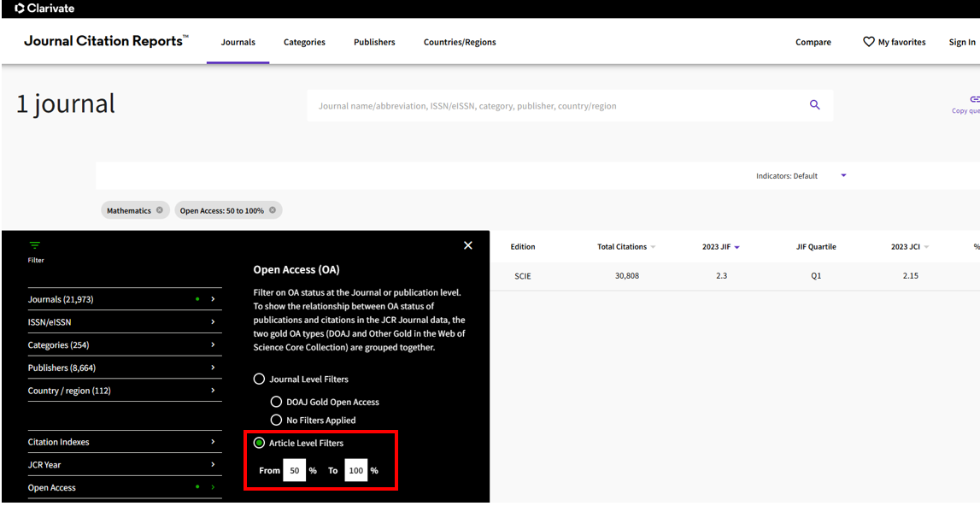Image resolution: width=980 pixels, height=506 pixels.
Task: Click the 1 journal result count
Action: (x=66, y=103)
